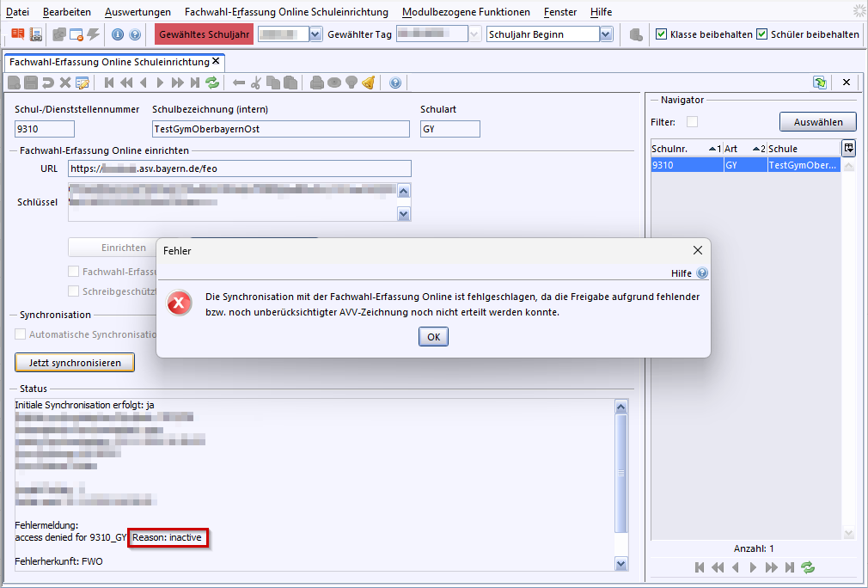Click the copy pages icon
The image size is (868, 588).
273,83
